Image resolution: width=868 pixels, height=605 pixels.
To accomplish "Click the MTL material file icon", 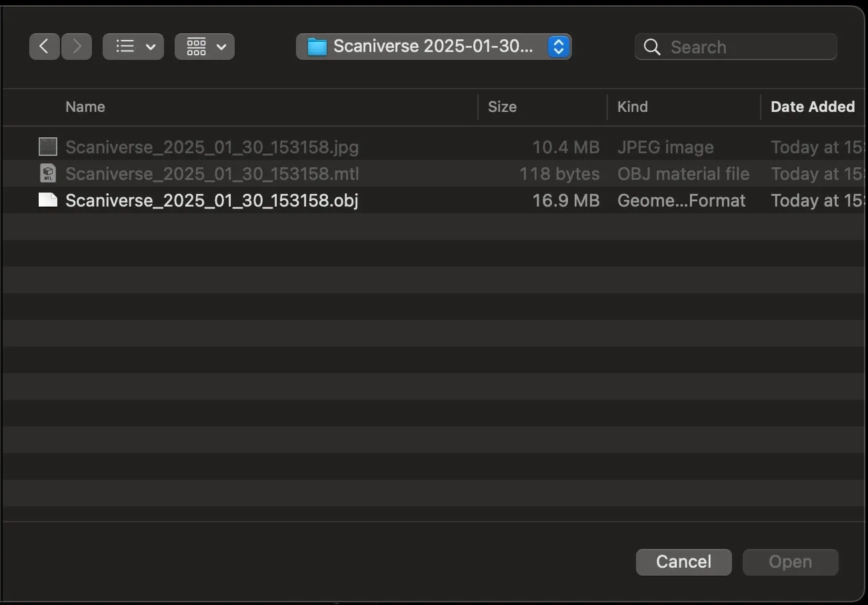I will pos(48,173).
